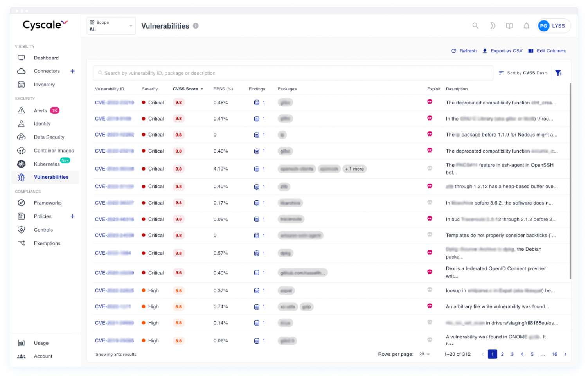This screenshot has width=588, height=378.
Task: Toggle CVSS Score column sorting arrow
Action: pos(202,89)
